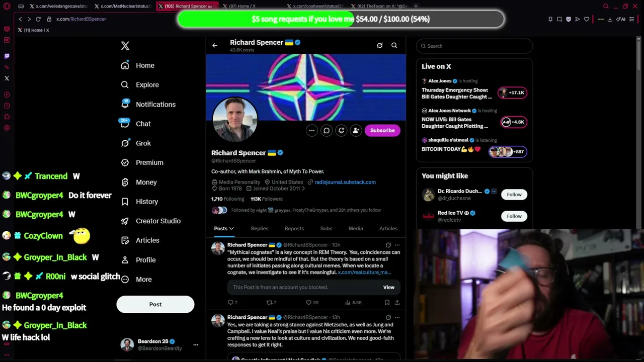644x362 pixels.
Task: Open the browser easy setup menu icon
Action: click(x=632, y=19)
